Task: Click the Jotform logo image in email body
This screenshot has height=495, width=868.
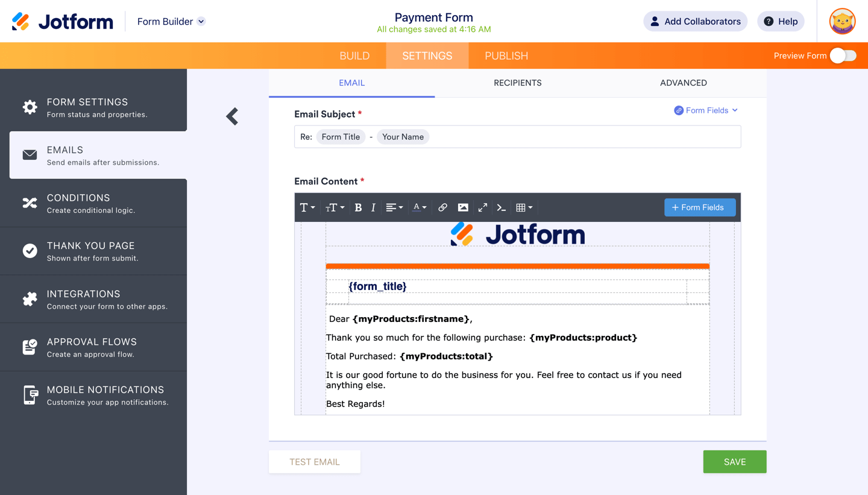Action: click(518, 234)
